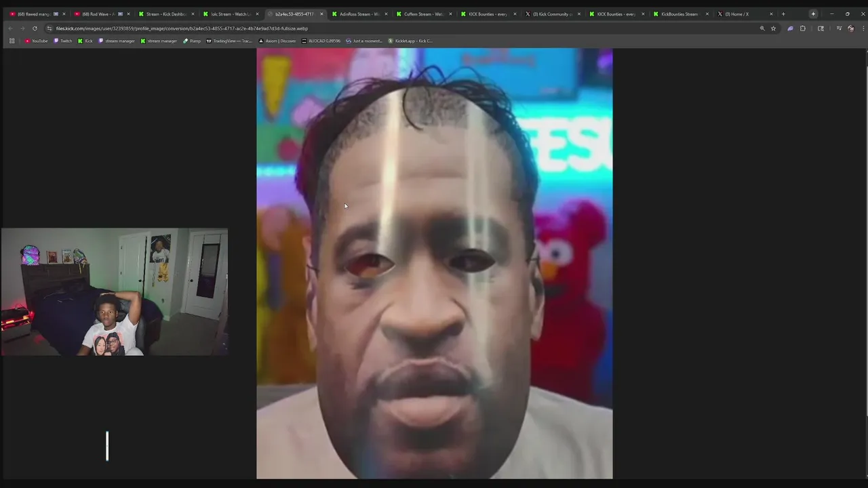This screenshot has width=868, height=488.
Task: Open stream manager bookmark with green Kick icon
Action: point(159,41)
